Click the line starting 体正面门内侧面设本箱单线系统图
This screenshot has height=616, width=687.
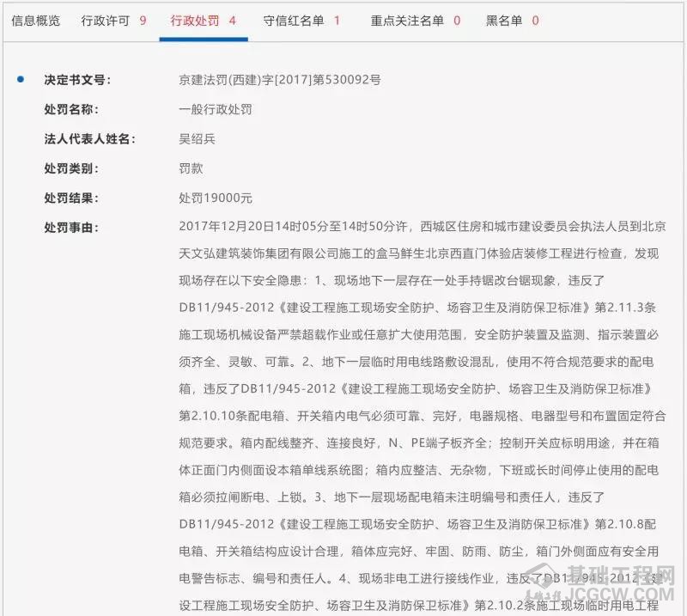point(418,470)
